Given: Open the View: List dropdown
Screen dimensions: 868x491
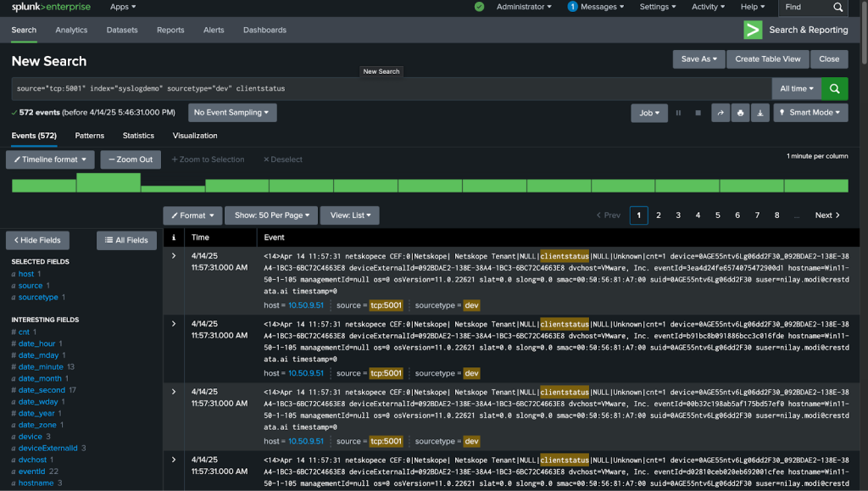Looking at the screenshot, I should click(x=350, y=215).
